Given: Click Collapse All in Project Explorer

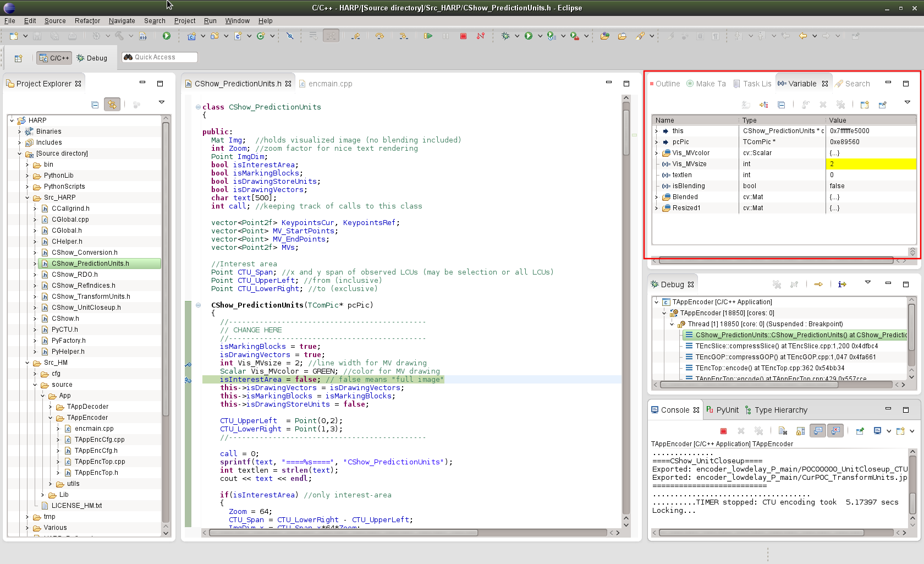Looking at the screenshot, I should [x=95, y=105].
